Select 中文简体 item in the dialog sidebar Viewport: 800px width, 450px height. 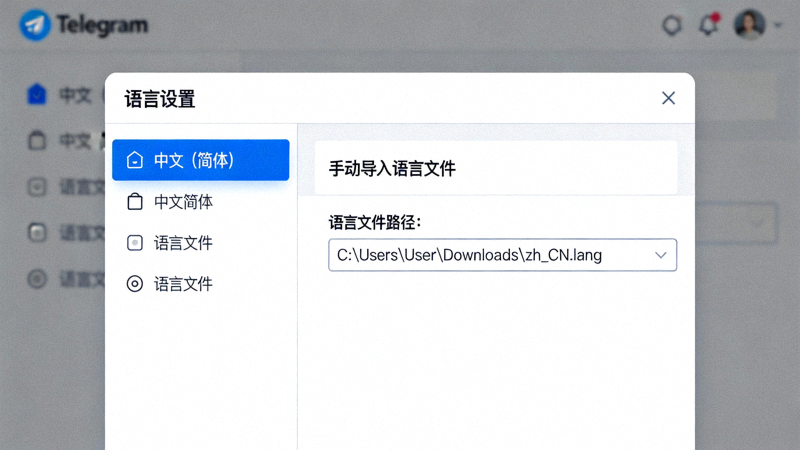(201, 202)
